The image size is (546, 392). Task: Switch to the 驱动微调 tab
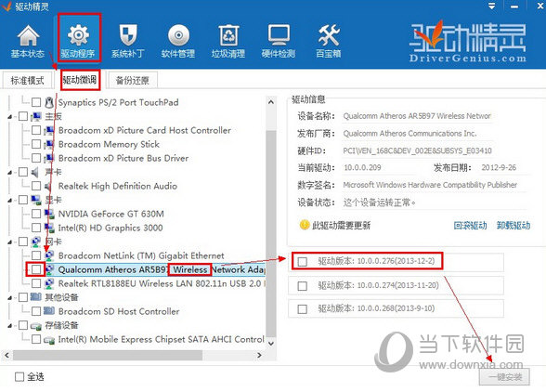pyautogui.click(x=80, y=80)
